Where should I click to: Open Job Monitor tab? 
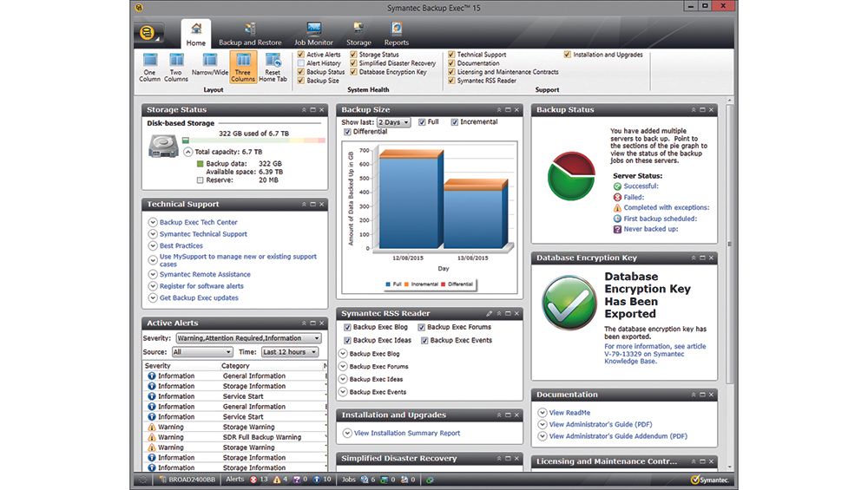tap(313, 35)
